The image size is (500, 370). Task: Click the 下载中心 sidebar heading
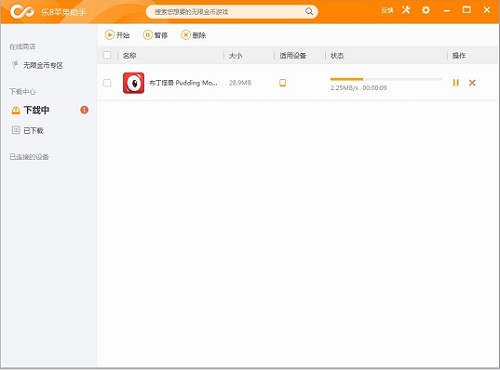point(22,91)
